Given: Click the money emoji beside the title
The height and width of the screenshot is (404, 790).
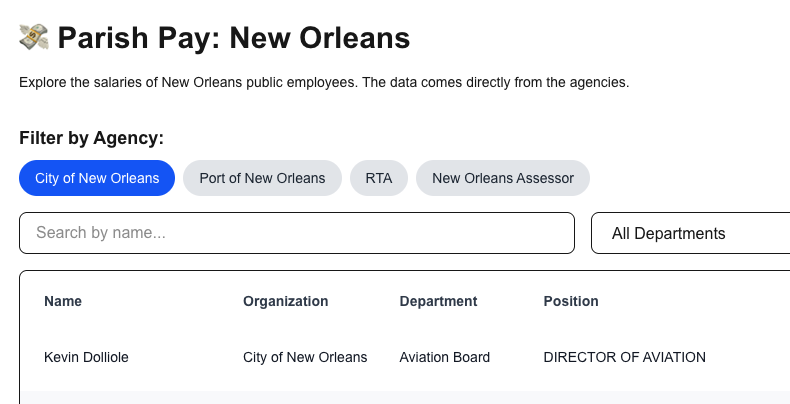Looking at the screenshot, I should click(34, 37).
